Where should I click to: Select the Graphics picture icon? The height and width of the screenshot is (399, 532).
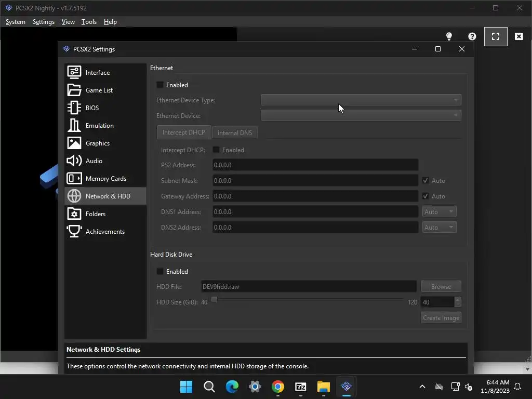coord(74,143)
